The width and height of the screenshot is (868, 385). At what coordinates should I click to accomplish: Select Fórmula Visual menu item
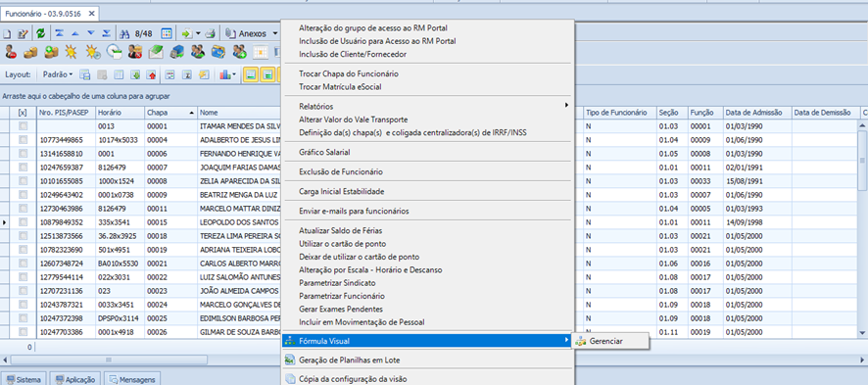pyautogui.click(x=427, y=341)
